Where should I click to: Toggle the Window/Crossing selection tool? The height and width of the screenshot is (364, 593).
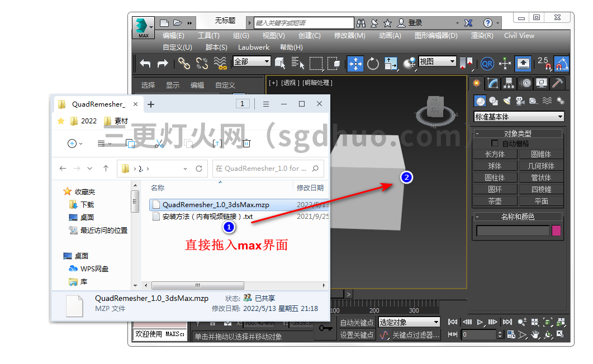tap(334, 64)
